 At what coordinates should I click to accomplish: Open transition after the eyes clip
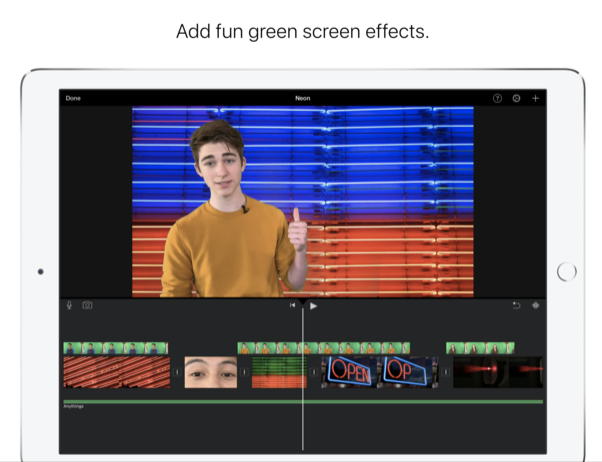pos(244,372)
